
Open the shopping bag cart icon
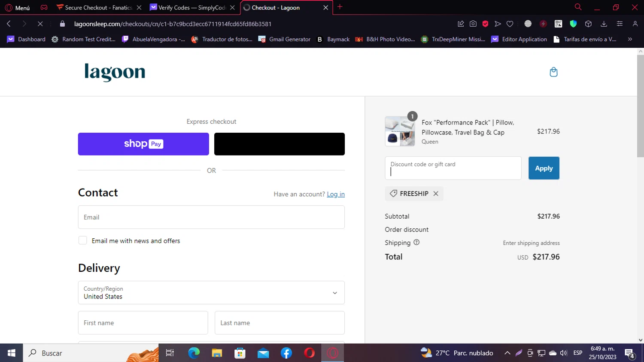click(x=553, y=72)
